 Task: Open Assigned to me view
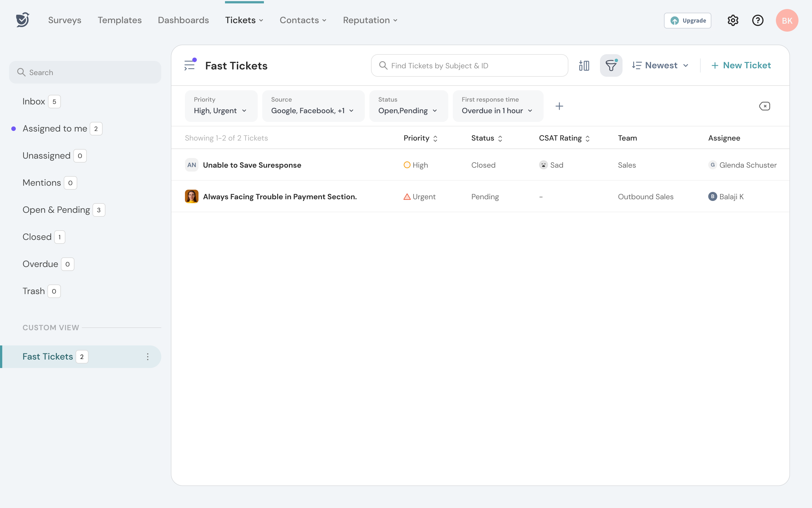coord(62,129)
